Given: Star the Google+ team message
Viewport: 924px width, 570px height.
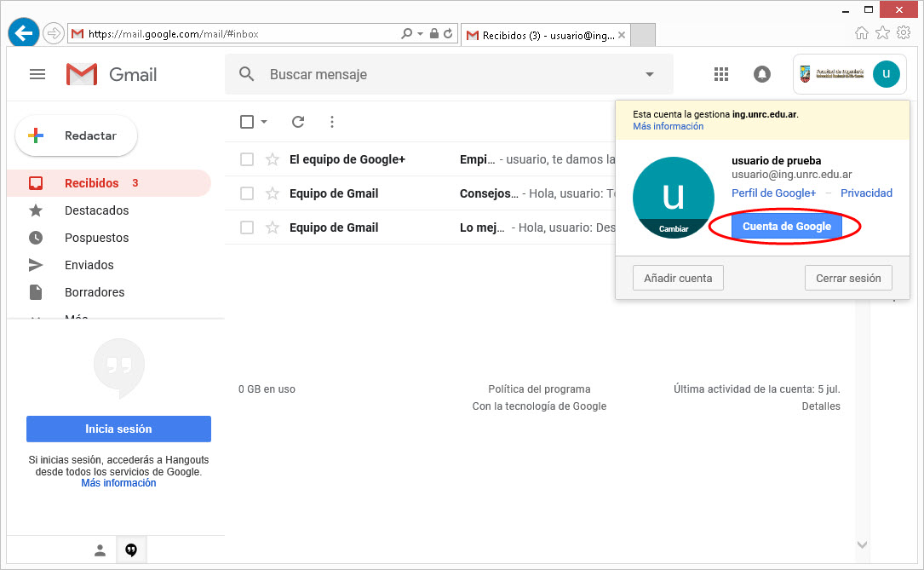Looking at the screenshot, I should point(273,159).
